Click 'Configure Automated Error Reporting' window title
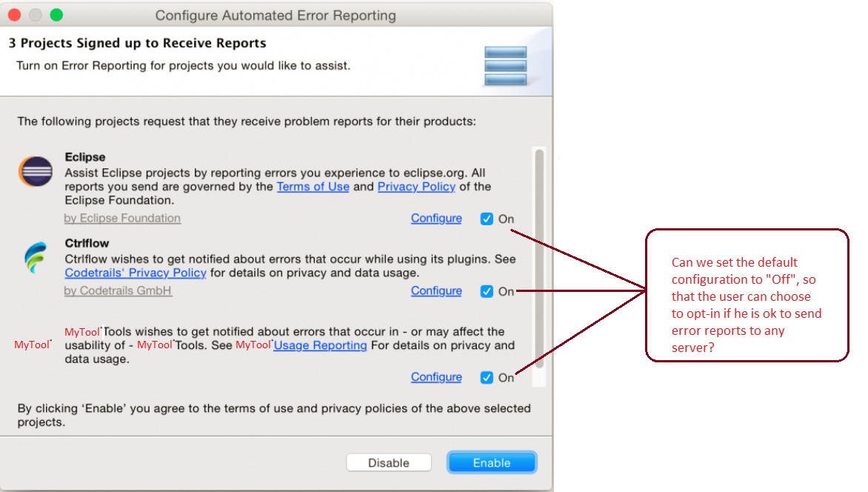Viewport: 868px width, 492px height. [x=276, y=16]
